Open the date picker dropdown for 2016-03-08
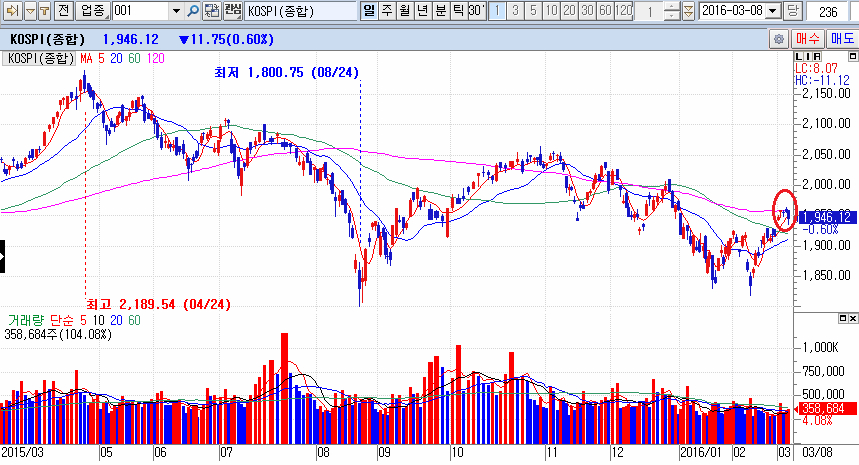 [774, 11]
